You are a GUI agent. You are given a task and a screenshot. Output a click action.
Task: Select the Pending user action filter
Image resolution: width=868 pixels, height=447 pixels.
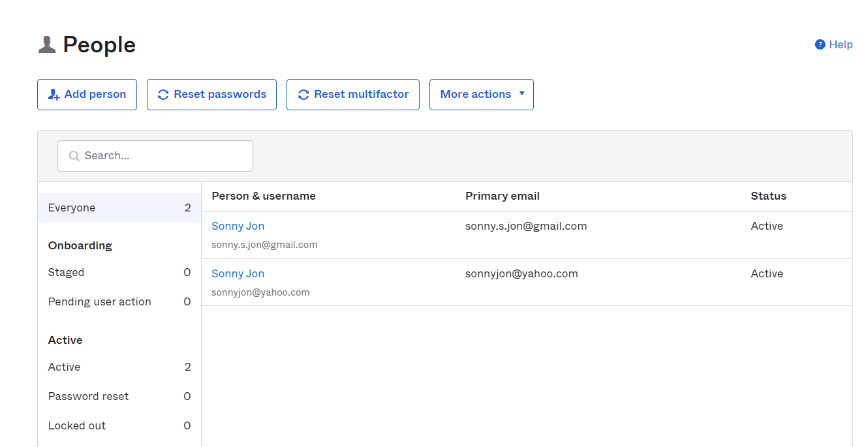tap(99, 301)
